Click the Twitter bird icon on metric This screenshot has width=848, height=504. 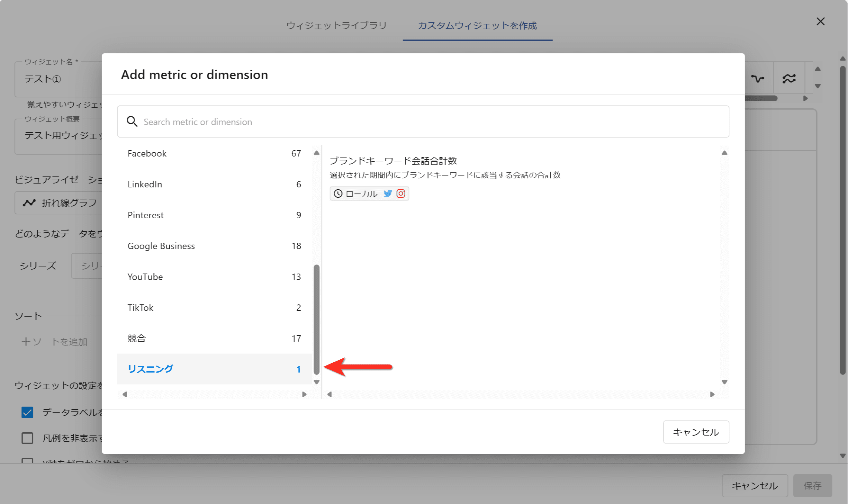click(387, 194)
